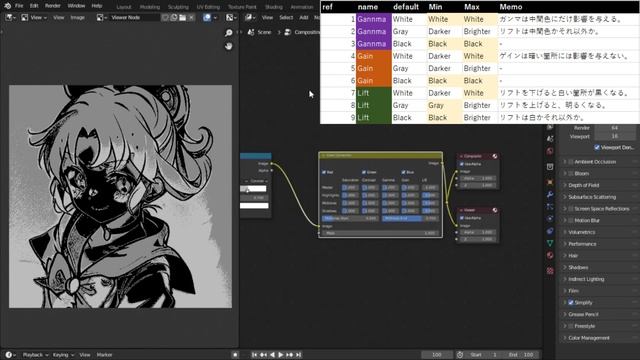Jump to the timeline end frame

click(x=298, y=355)
